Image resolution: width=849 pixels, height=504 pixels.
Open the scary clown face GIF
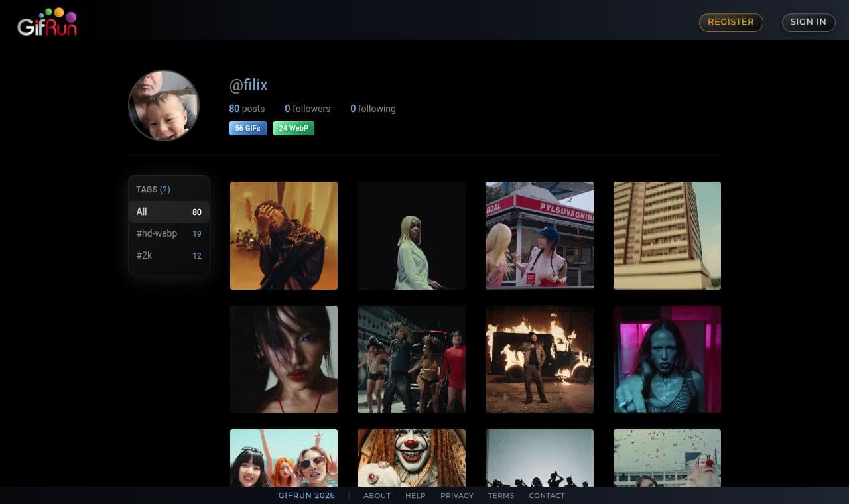(411, 458)
